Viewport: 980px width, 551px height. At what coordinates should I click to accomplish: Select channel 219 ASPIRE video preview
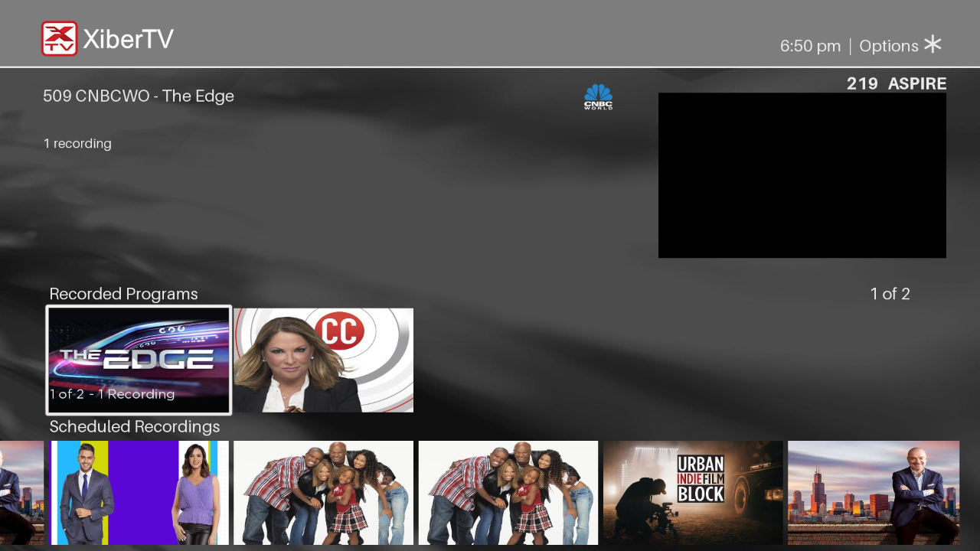point(802,174)
